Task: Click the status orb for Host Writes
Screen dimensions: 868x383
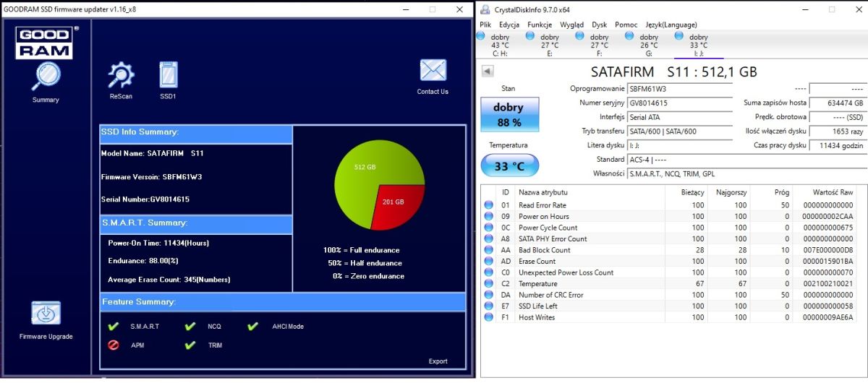Action: click(x=489, y=317)
